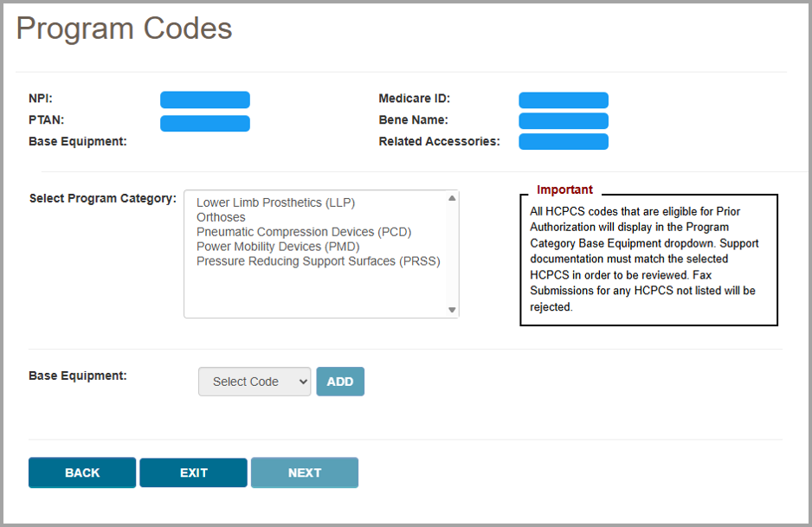Image resolution: width=812 pixels, height=527 pixels.
Task: Click the EXIT button
Action: click(193, 472)
